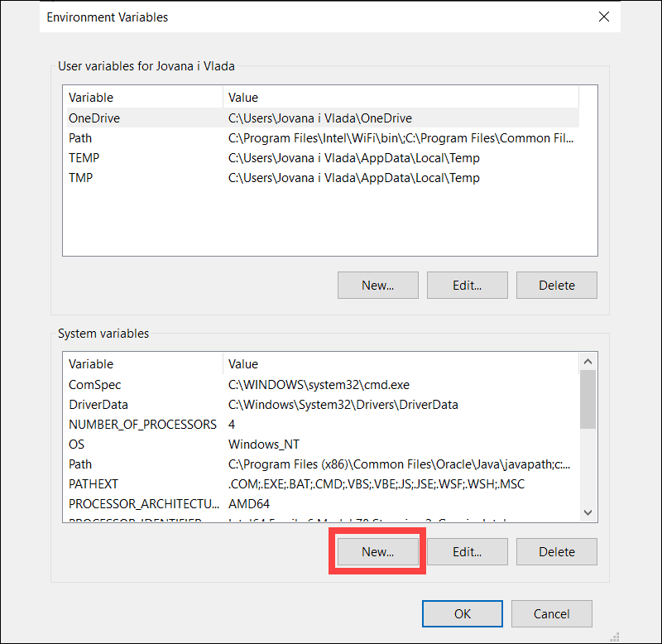Click Variable column header in user variables
Image resolution: width=662 pixels, height=644 pixels.
pos(144,98)
